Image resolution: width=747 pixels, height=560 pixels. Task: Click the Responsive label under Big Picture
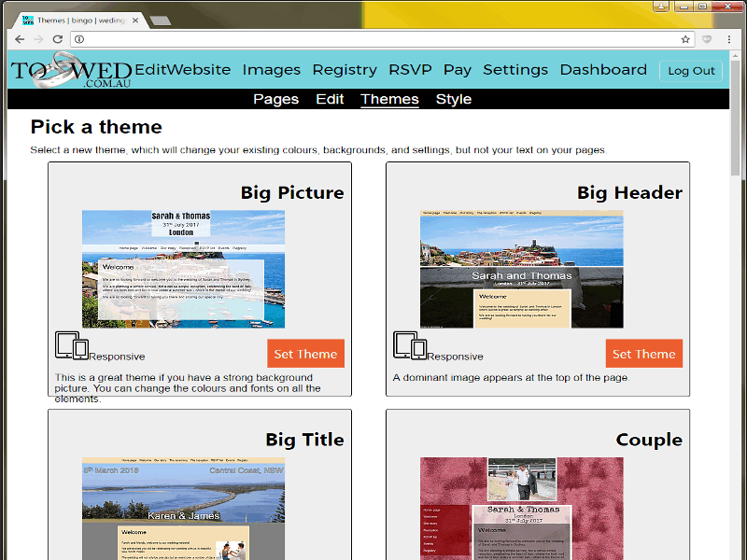click(118, 357)
